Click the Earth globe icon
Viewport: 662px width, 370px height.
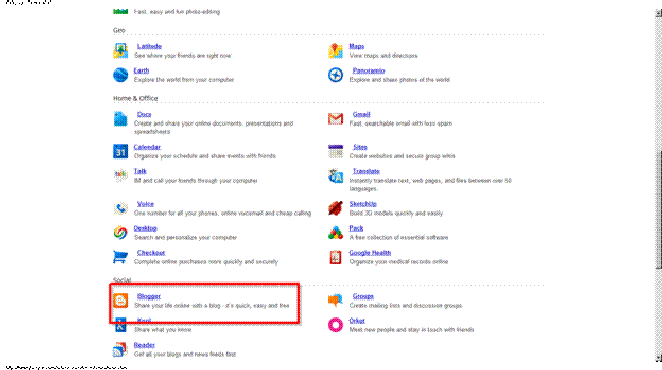click(120, 75)
